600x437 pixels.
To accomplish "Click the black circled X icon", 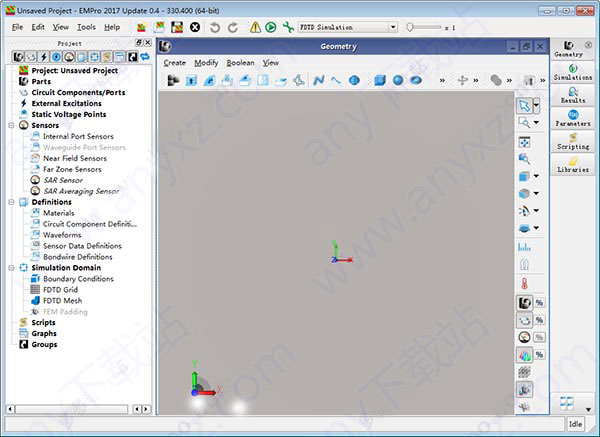I will click(x=195, y=27).
